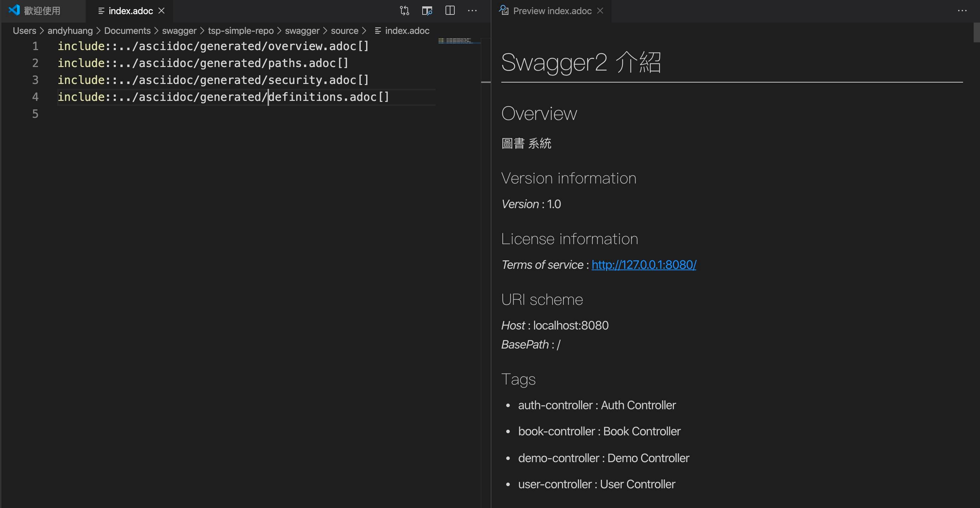The image size is (980, 508).
Task: Click the file icon on index.adoc tab
Action: [101, 11]
